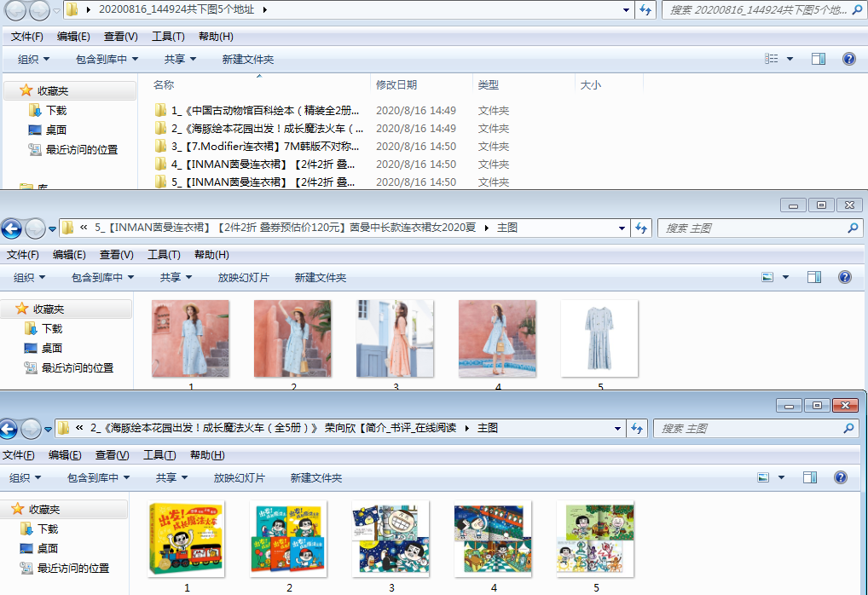Refresh the 20200816_144924 folder address bar

tap(645, 10)
